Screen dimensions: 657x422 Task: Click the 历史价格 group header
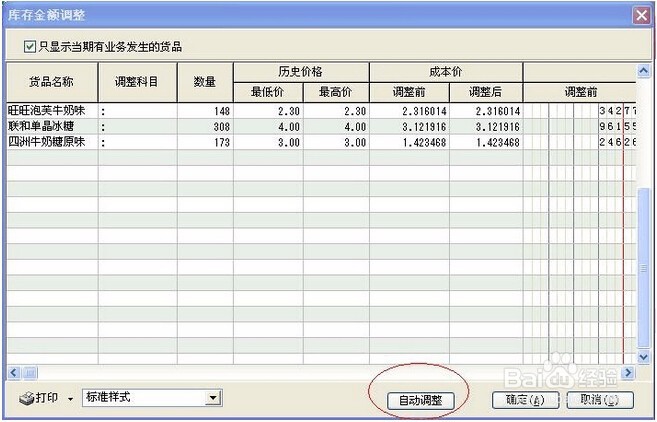tap(301, 72)
